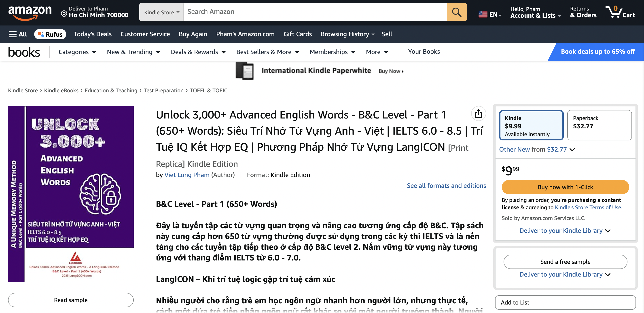The image size is (644, 313).
Task: Open Customer Service
Action: pyautogui.click(x=145, y=34)
